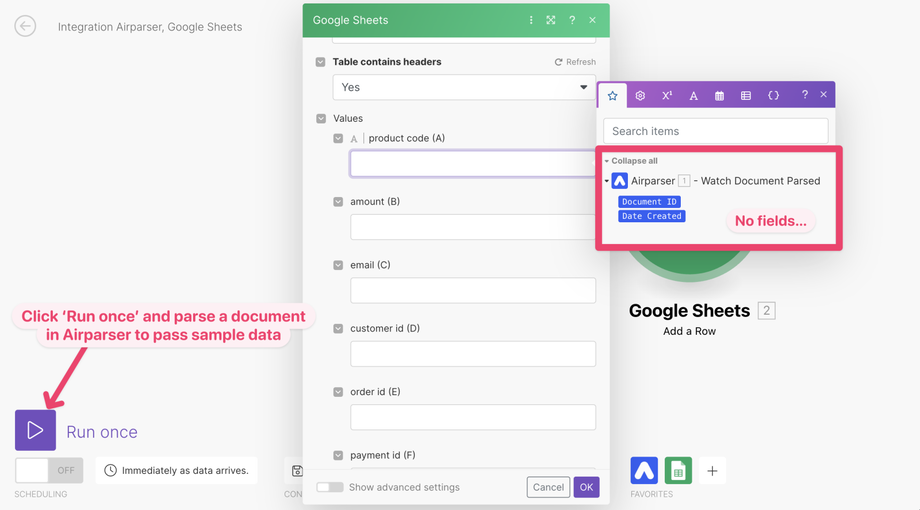Expand the Google Sheets dialog to fullscreen
Image resolution: width=920 pixels, height=510 pixels.
550,20
